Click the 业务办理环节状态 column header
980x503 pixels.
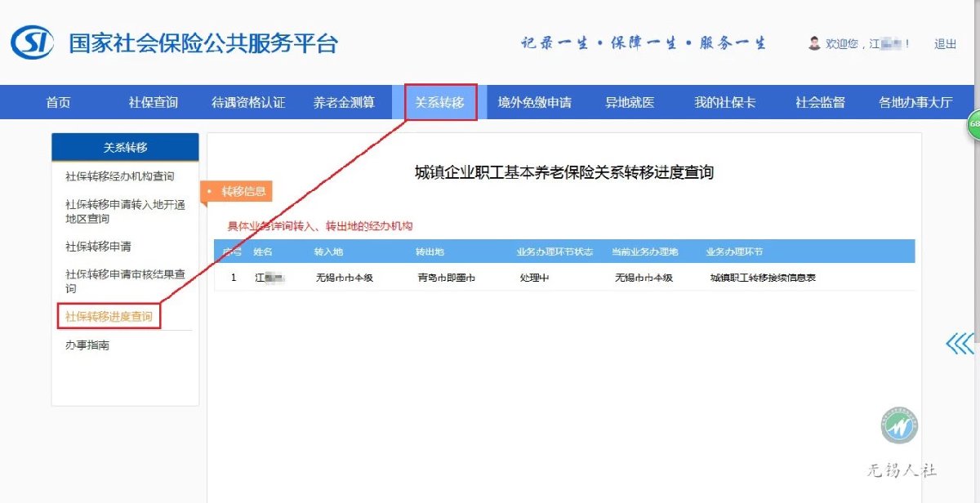tap(555, 251)
